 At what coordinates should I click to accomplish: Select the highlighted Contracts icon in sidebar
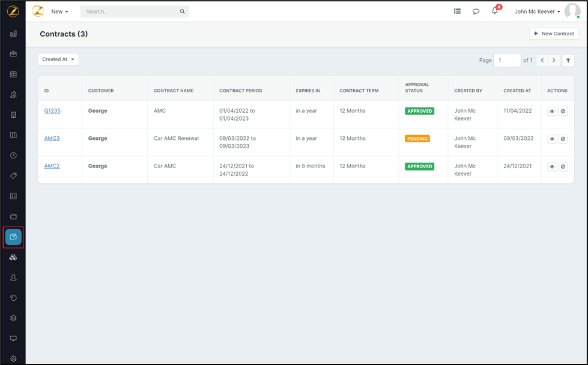13,237
